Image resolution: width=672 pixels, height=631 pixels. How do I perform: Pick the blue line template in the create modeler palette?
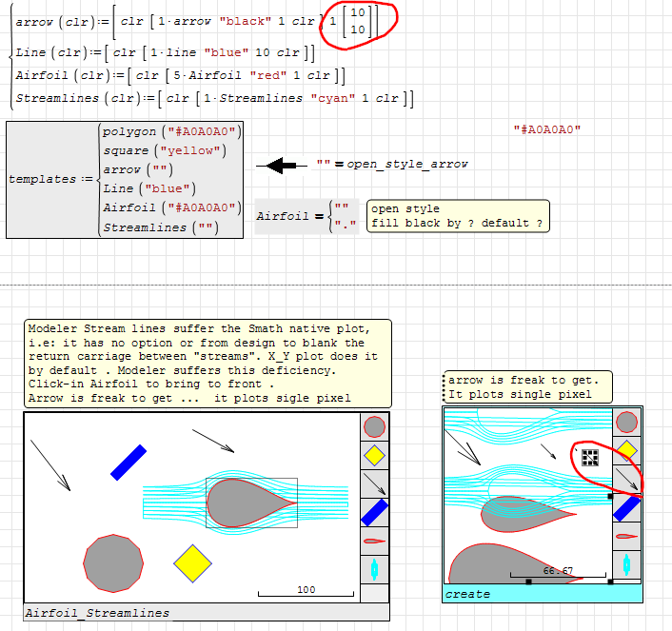626,508
